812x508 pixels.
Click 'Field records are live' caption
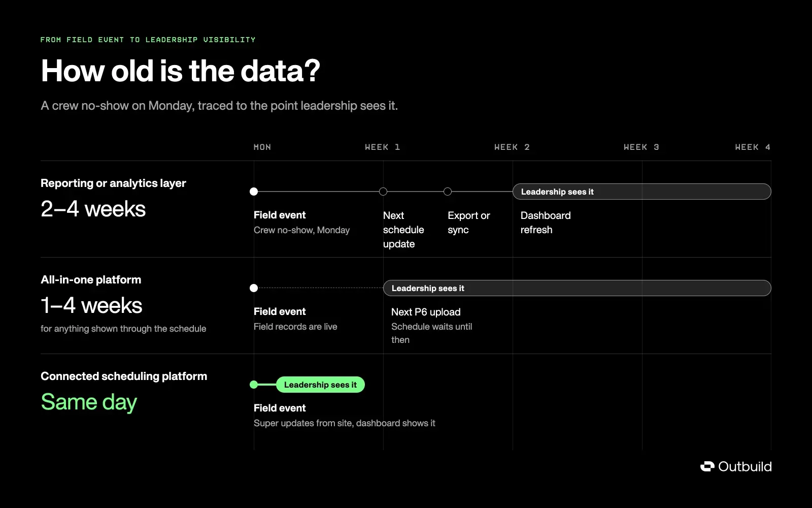[295, 327]
